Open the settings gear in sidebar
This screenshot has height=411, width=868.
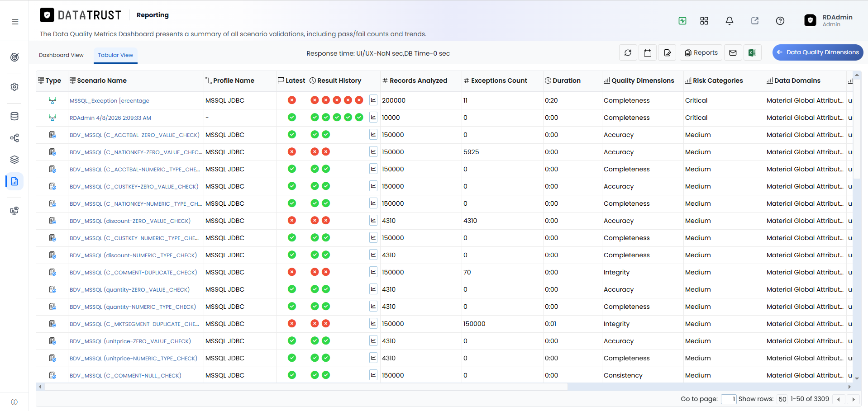14,87
